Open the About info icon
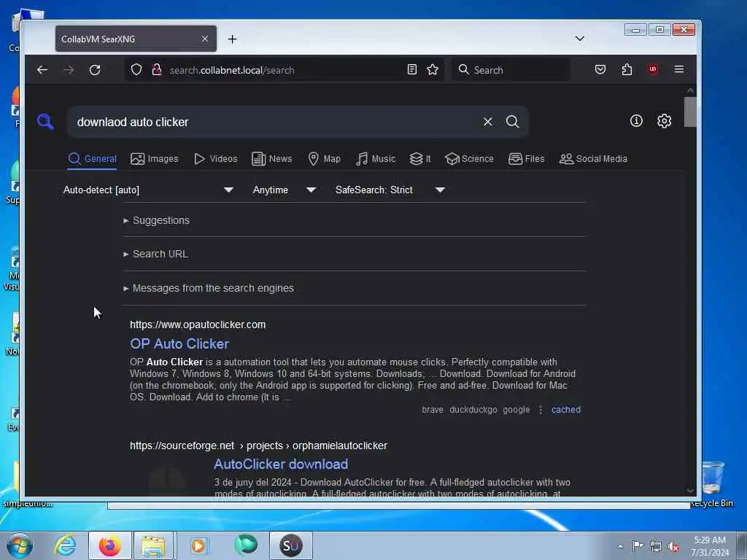747x560 pixels. (636, 121)
